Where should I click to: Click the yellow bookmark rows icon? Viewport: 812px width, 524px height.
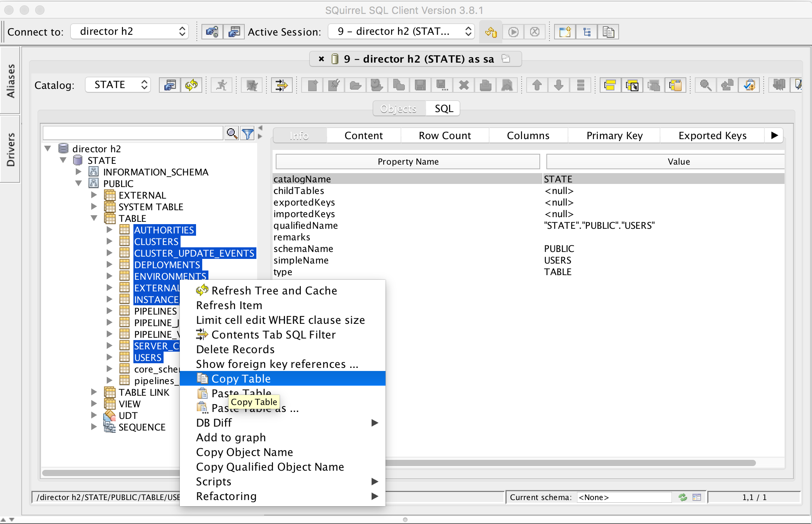tap(610, 85)
